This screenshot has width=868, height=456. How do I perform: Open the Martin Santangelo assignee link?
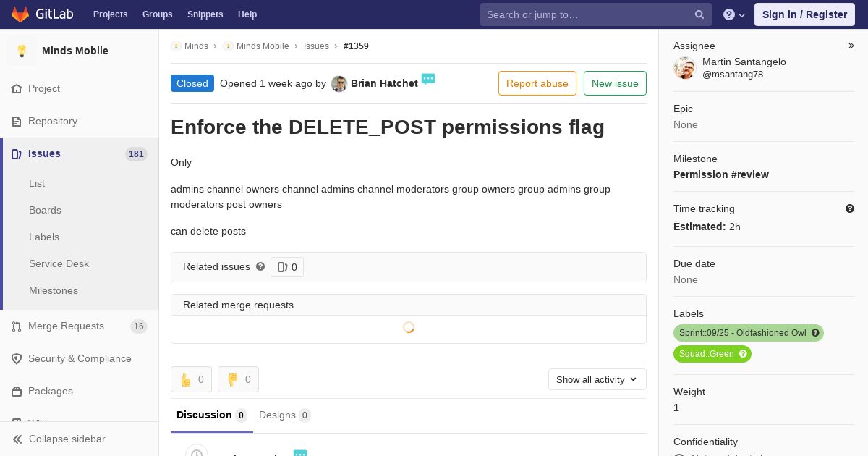coord(744,62)
